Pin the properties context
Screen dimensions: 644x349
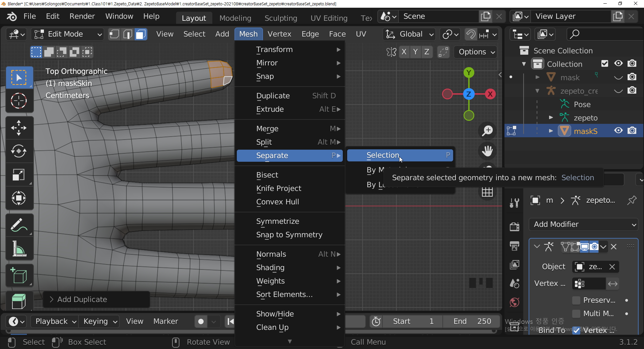(x=632, y=201)
